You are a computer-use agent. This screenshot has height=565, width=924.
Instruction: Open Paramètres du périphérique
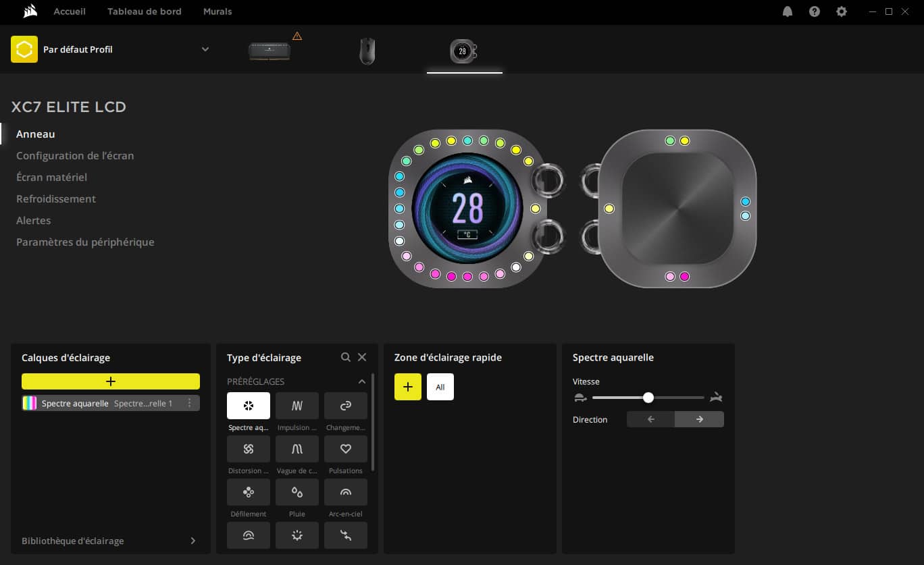coord(85,242)
